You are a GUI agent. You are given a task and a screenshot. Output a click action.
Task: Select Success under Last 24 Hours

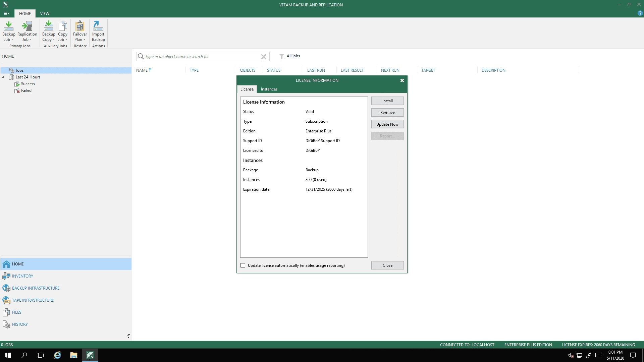(x=28, y=84)
